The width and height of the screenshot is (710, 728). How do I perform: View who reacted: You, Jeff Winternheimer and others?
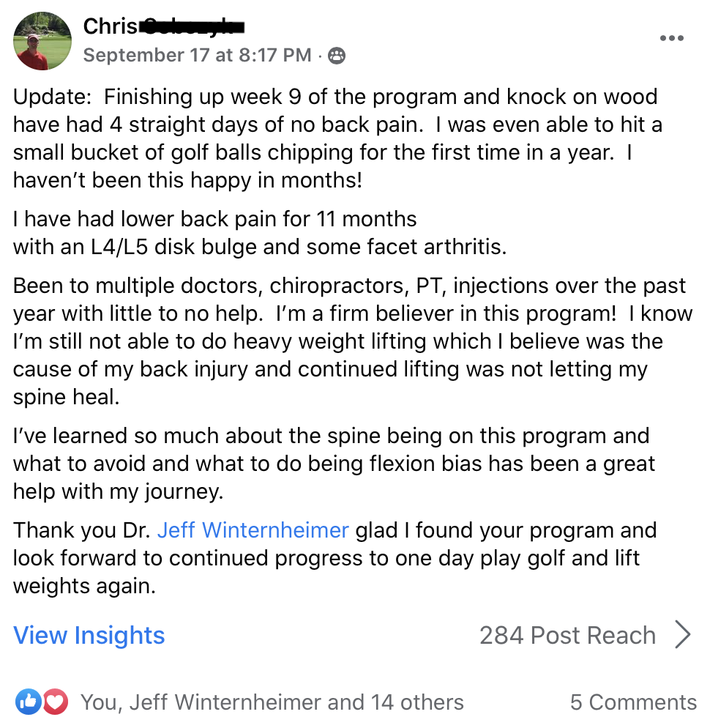pyautogui.click(x=272, y=702)
